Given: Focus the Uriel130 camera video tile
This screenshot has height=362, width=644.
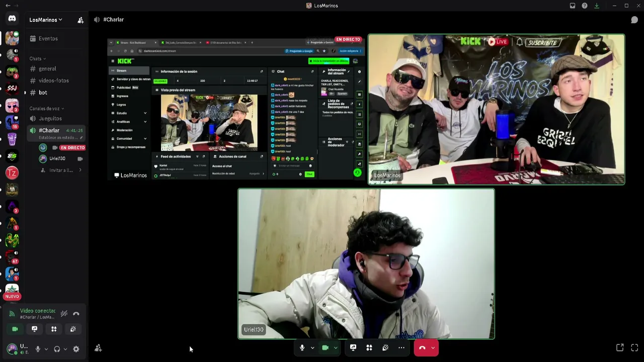Looking at the screenshot, I should point(366,264).
